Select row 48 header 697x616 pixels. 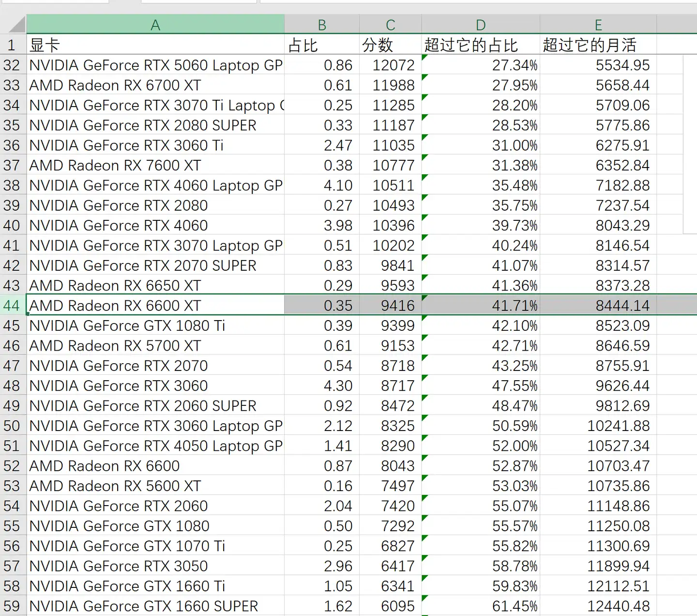(13, 385)
